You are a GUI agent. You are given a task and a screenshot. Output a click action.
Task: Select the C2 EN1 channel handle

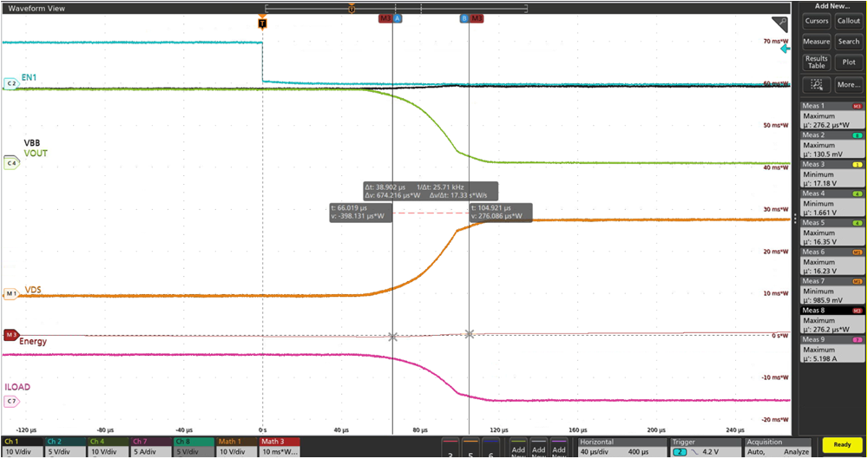coord(11,83)
